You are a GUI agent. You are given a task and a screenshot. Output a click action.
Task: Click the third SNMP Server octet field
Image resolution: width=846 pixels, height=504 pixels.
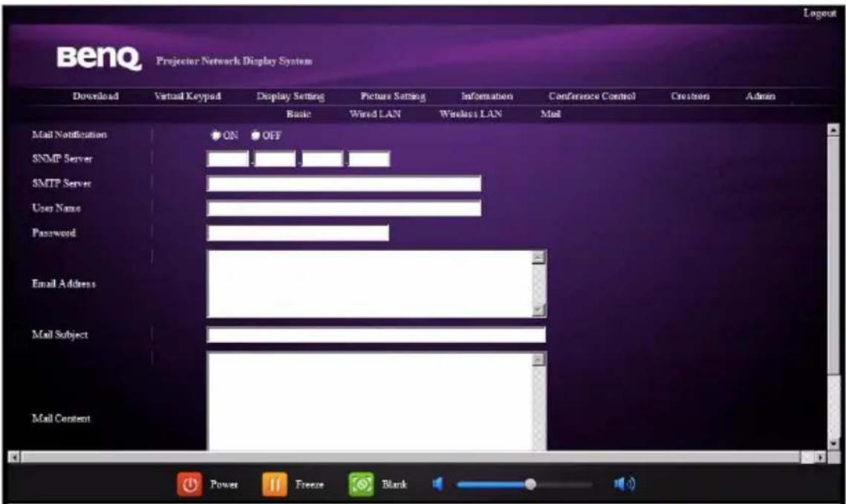pos(322,159)
